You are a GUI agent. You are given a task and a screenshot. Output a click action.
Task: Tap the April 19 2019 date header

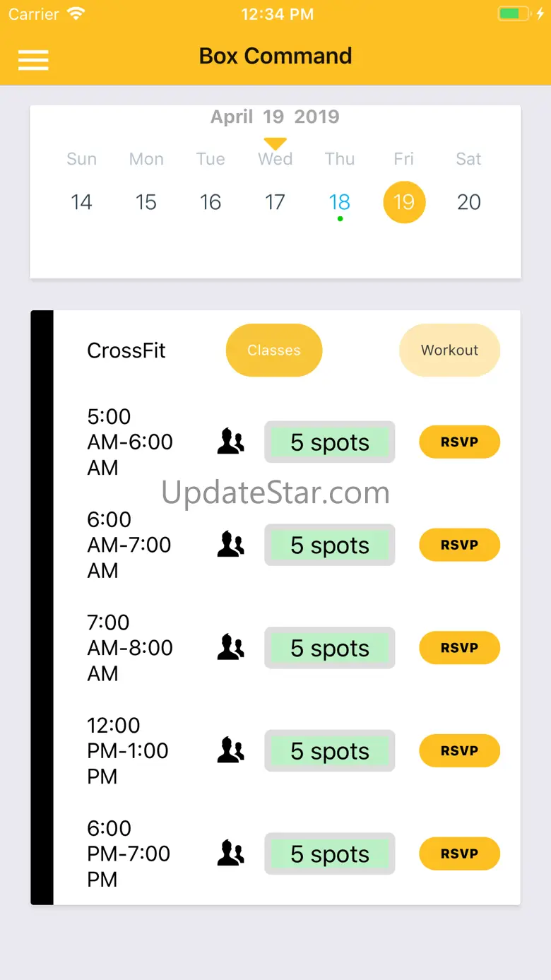point(275,117)
